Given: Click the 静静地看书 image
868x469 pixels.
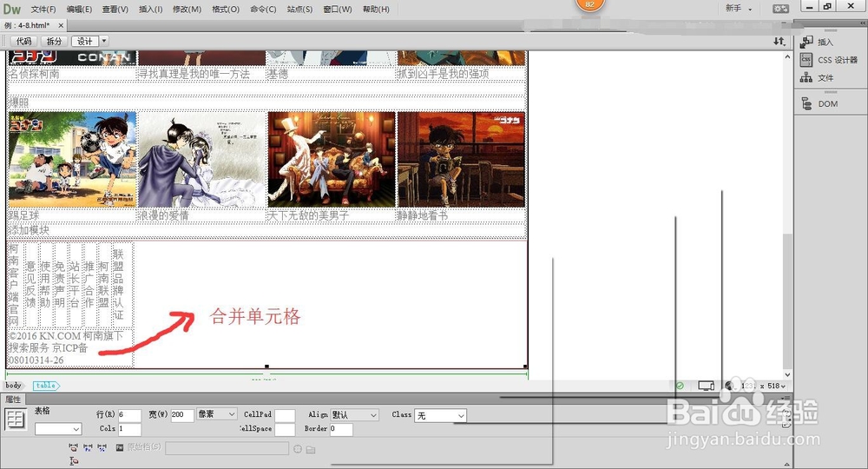Looking at the screenshot, I should coord(461,160).
